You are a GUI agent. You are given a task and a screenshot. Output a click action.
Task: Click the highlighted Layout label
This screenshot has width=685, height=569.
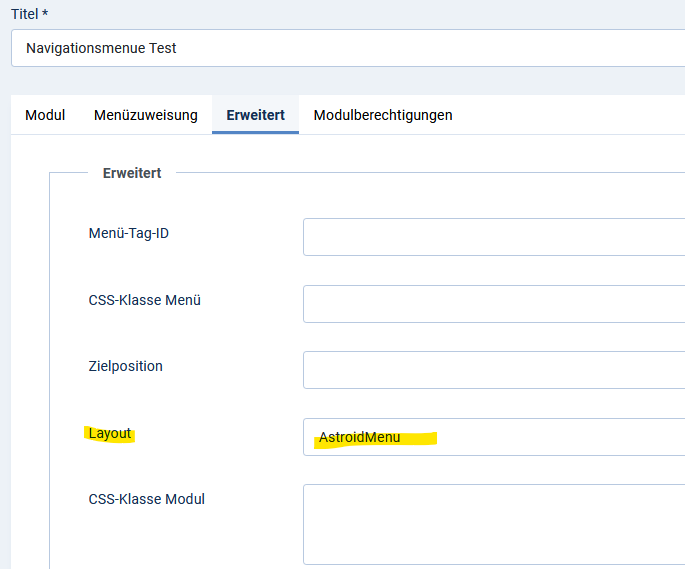click(110, 433)
